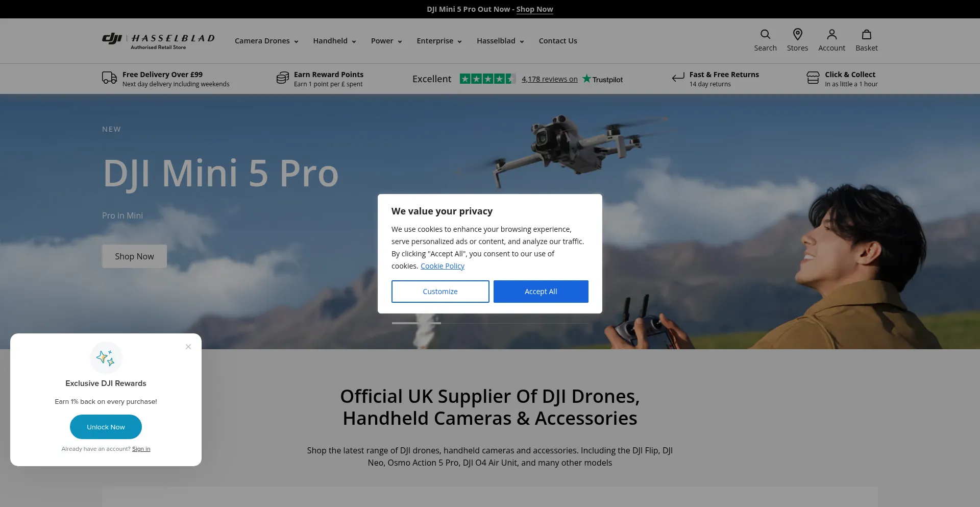Click the delivery truck icon
980x507 pixels.
109,78
